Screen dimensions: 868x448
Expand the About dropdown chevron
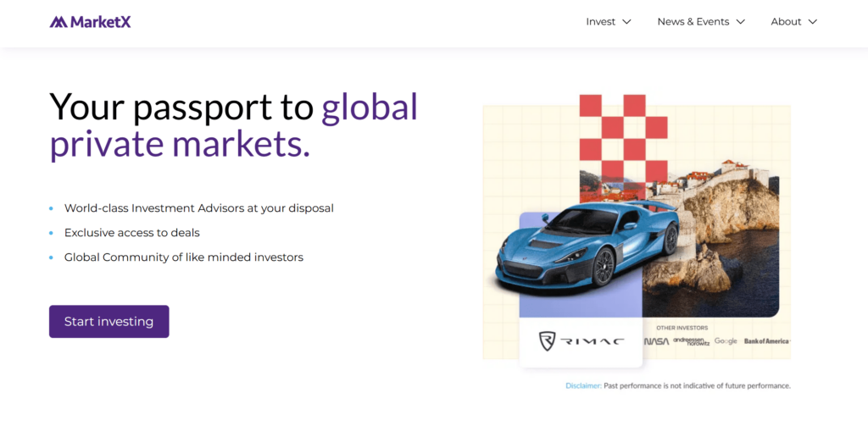[x=813, y=22]
